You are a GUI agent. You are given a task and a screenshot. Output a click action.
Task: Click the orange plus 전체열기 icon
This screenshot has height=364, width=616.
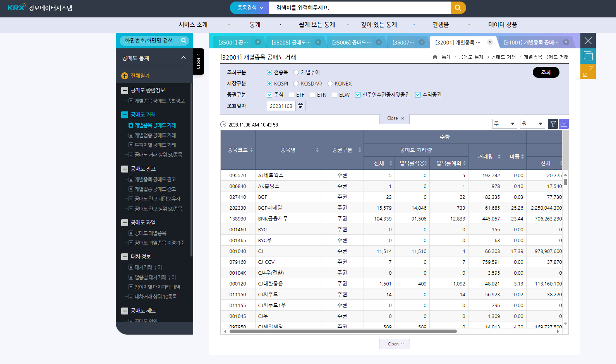click(x=125, y=76)
